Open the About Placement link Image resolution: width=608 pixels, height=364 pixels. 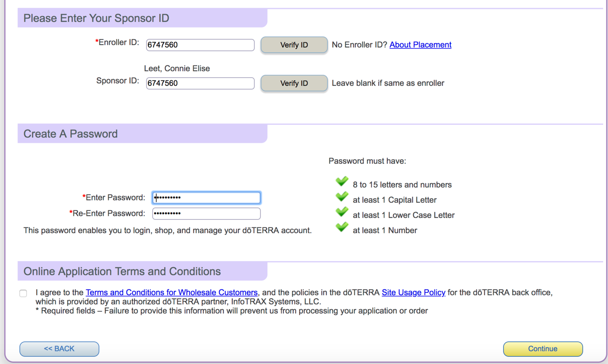tap(420, 45)
